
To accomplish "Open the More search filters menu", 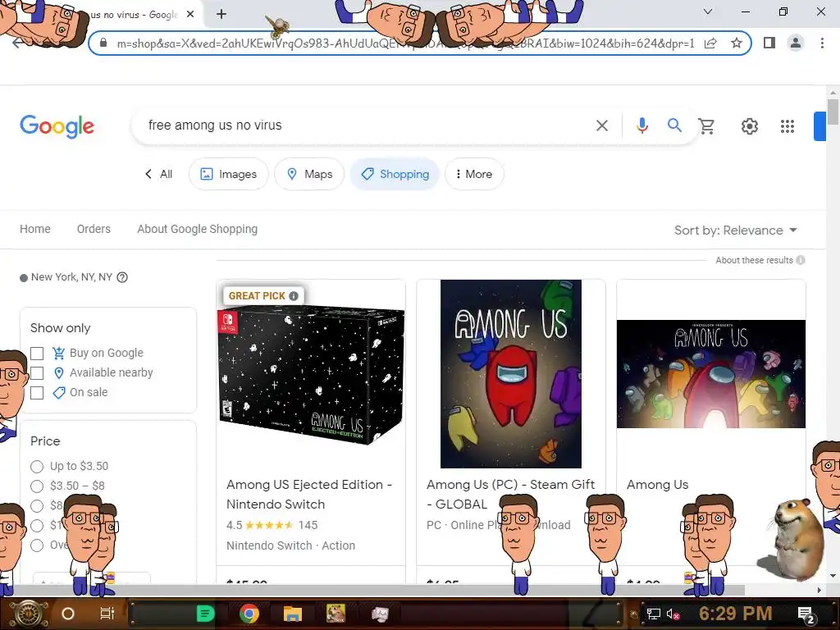I will (x=474, y=174).
